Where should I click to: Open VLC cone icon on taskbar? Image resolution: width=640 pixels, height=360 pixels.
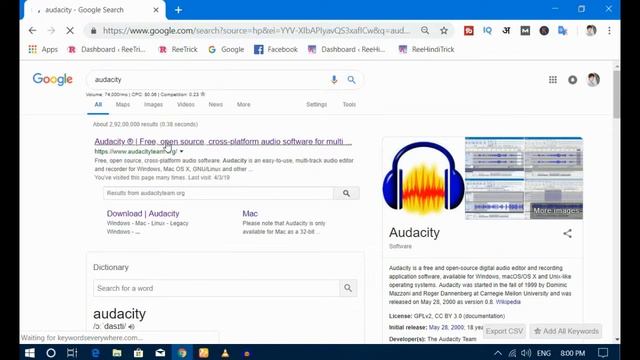pos(225,353)
